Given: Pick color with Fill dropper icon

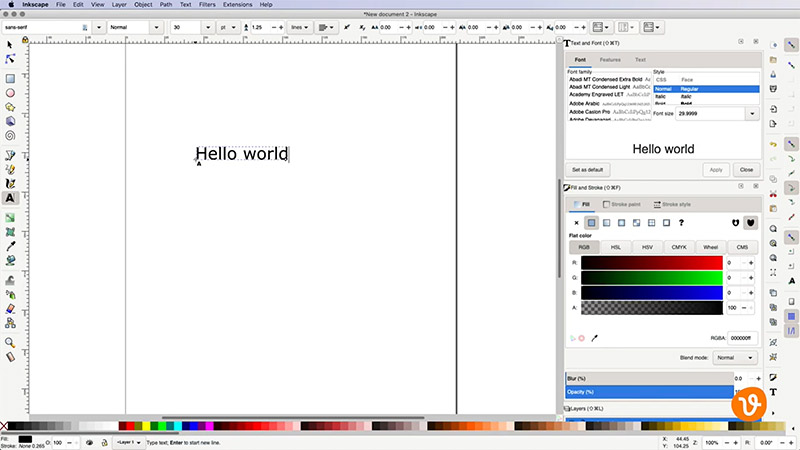Looking at the screenshot, I should pos(594,338).
